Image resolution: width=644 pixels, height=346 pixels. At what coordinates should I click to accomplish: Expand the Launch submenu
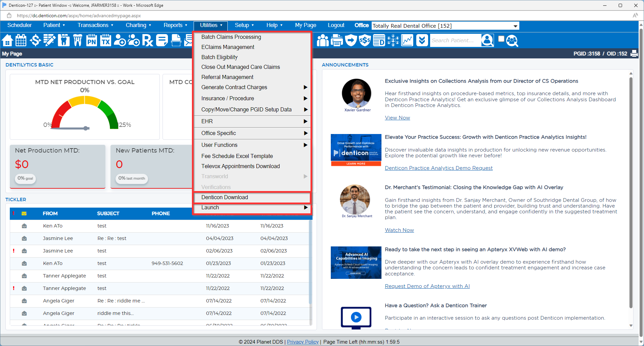252,207
